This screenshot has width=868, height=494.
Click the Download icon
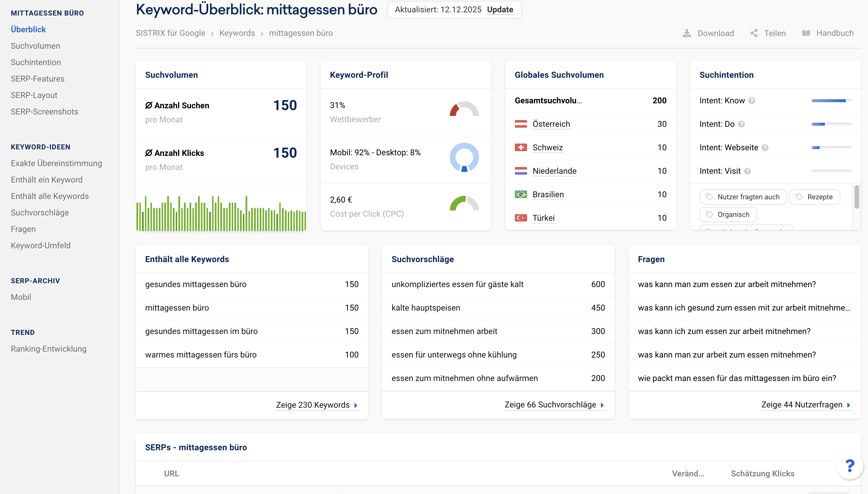(x=687, y=33)
